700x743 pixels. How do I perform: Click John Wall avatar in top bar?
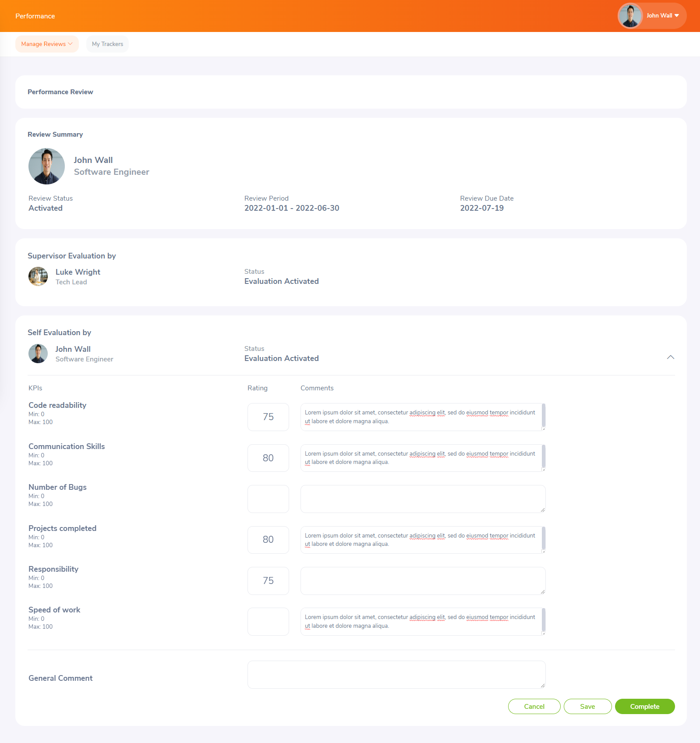click(x=630, y=16)
